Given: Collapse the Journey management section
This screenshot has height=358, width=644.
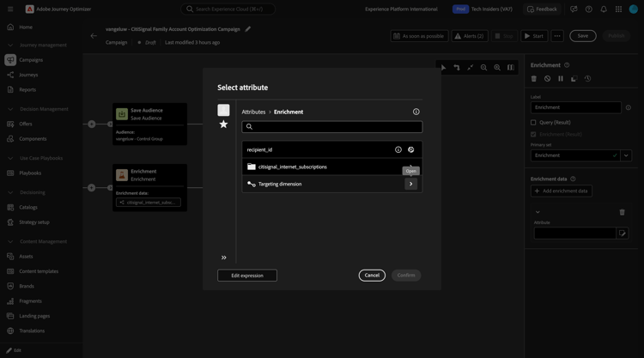Looking at the screenshot, I should [10, 46].
